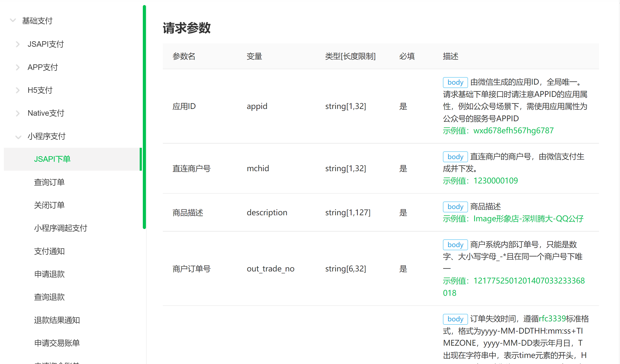This screenshot has height=364, width=620.
Task: Expand the H5支付 chevron arrow
Action: tap(18, 90)
